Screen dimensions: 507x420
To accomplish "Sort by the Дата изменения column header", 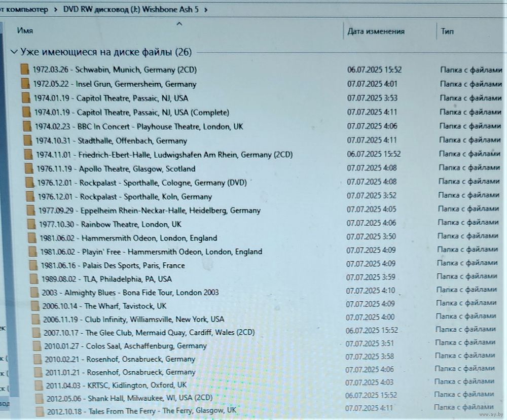I will (x=376, y=31).
